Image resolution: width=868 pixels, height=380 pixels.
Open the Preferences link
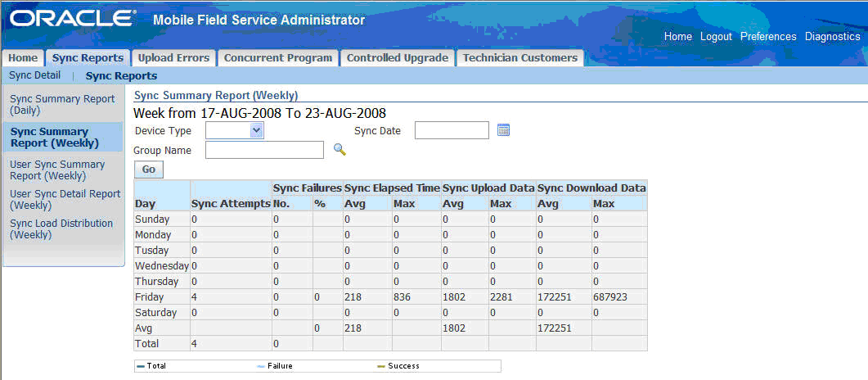768,37
